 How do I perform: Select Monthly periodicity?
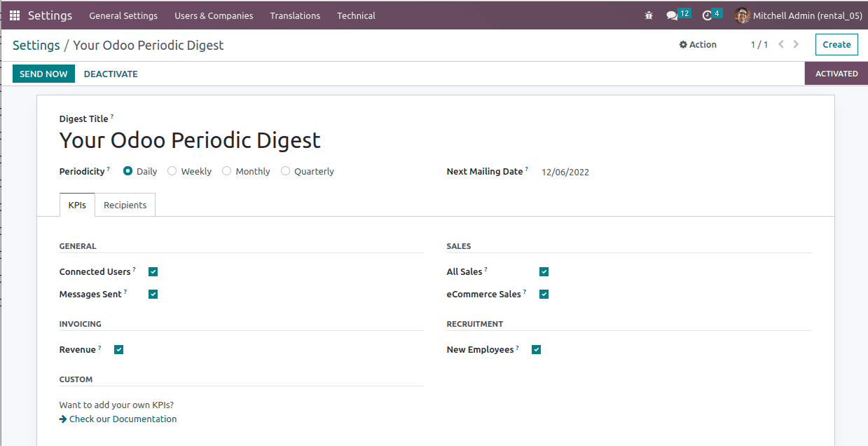(x=226, y=171)
